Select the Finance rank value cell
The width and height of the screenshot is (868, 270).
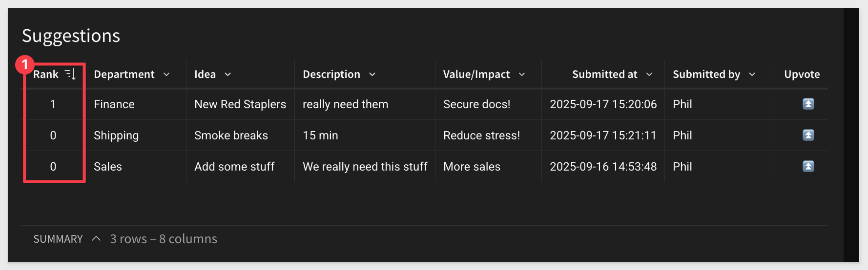[x=53, y=104]
